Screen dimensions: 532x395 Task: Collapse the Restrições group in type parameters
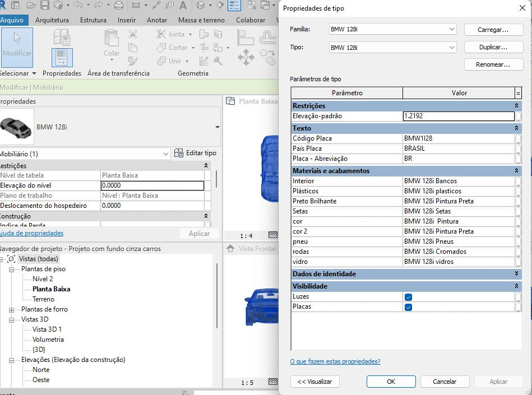(516, 106)
